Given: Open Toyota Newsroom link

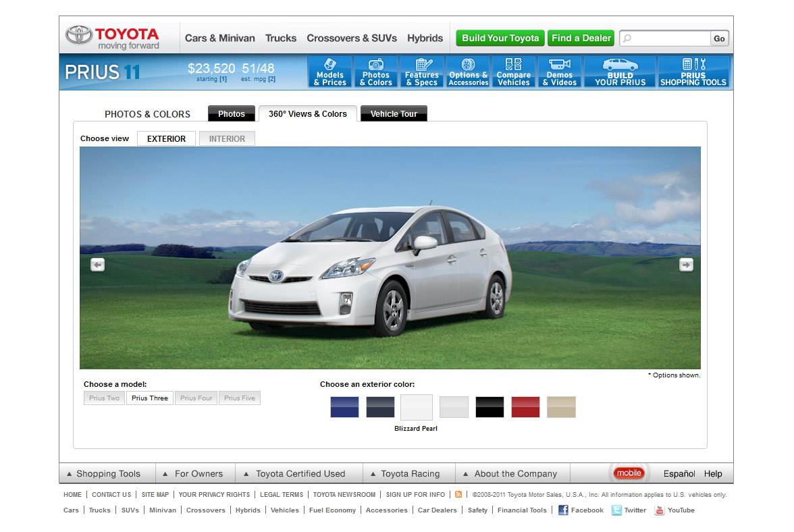Looking at the screenshot, I should click(x=344, y=495).
